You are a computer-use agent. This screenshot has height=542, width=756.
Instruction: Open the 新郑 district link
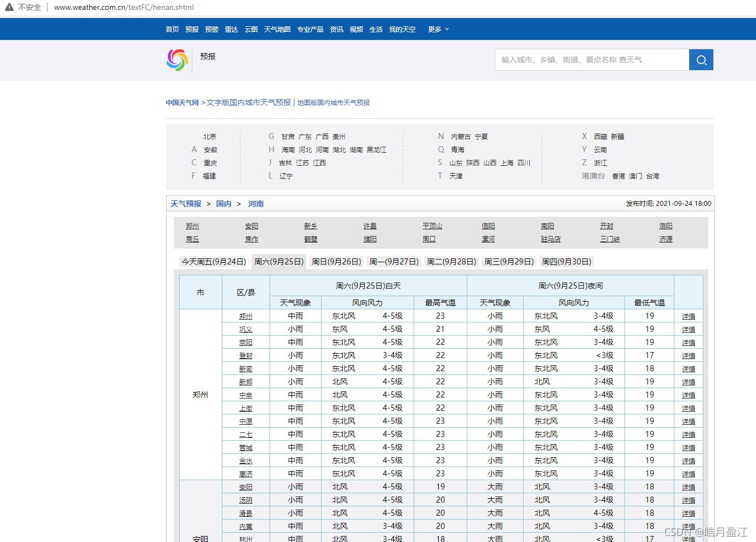(246, 382)
